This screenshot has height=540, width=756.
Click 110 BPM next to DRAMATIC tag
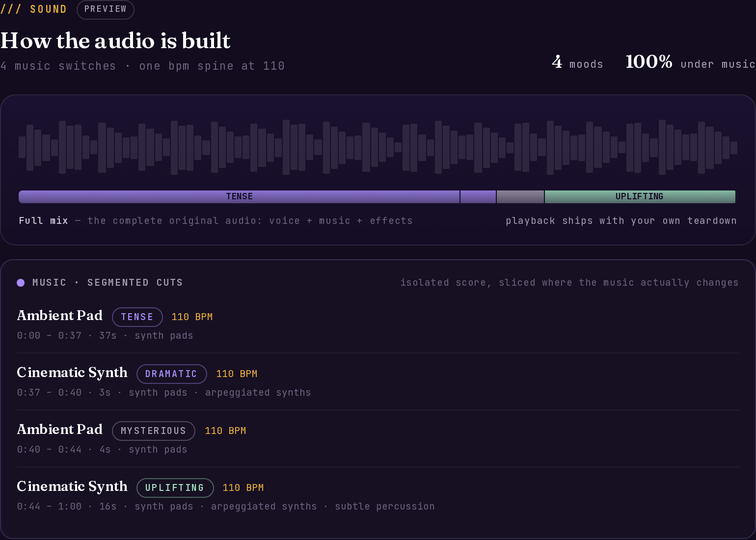point(237,374)
